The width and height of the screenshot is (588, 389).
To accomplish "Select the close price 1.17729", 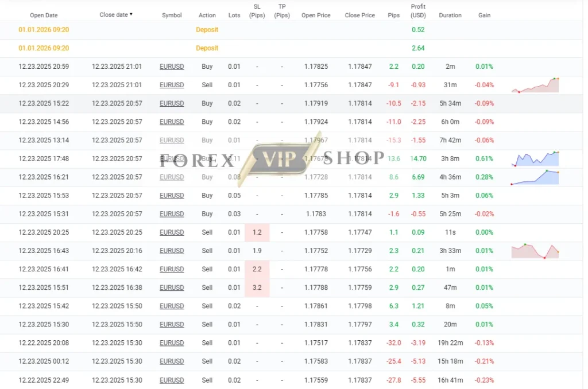I will 359,251.
